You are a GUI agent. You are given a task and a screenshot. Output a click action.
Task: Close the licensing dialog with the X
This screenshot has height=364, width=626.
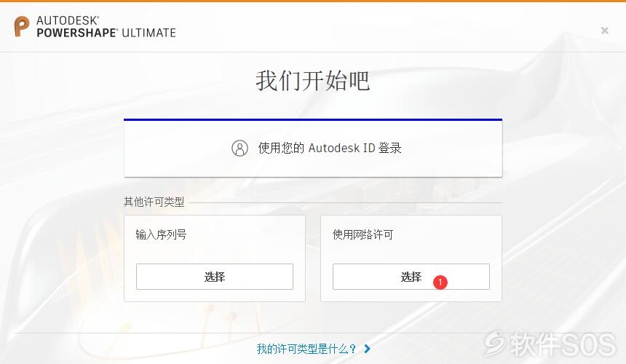pos(604,31)
